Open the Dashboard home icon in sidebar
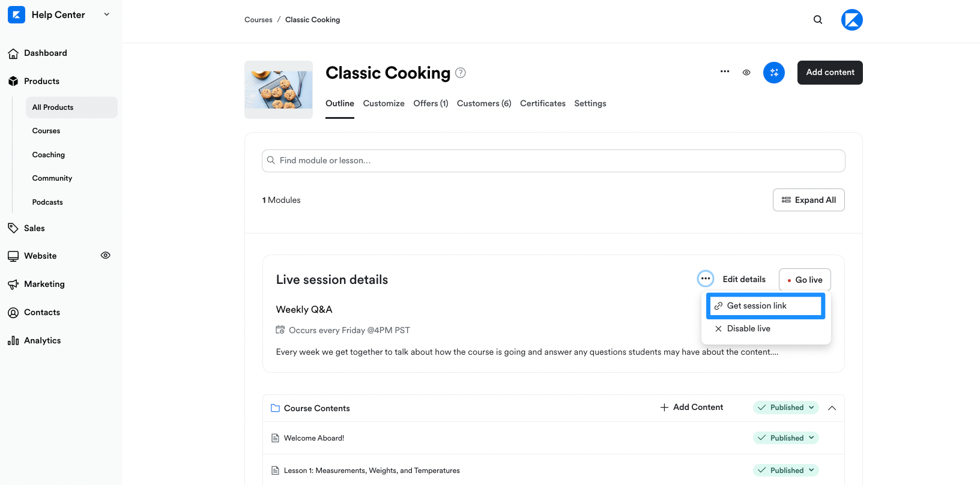The width and height of the screenshot is (980, 485). click(x=13, y=53)
